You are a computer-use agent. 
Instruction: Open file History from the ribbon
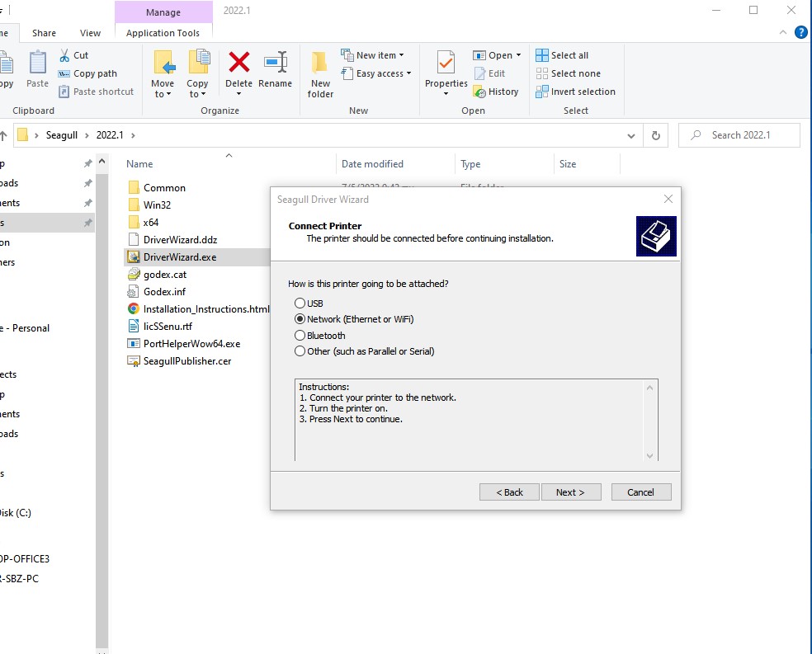pos(496,92)
